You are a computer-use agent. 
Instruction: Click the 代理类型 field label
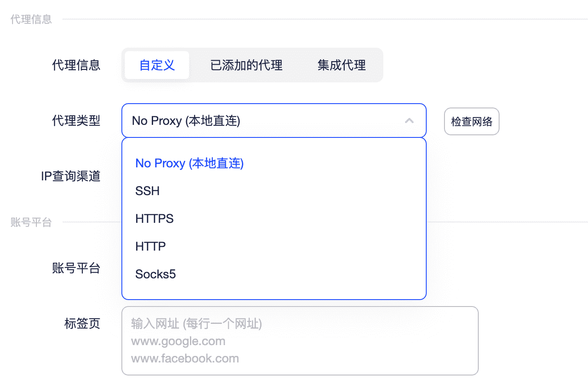tap(76, 121)
